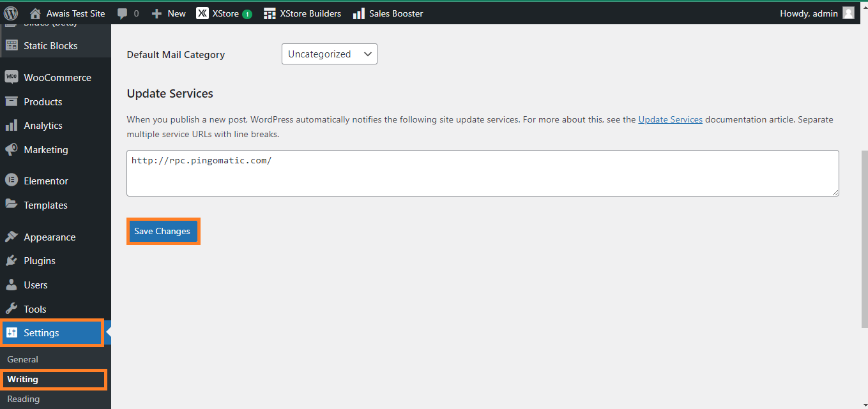Follow the Update Services documentation link

[x=670, y=119]
